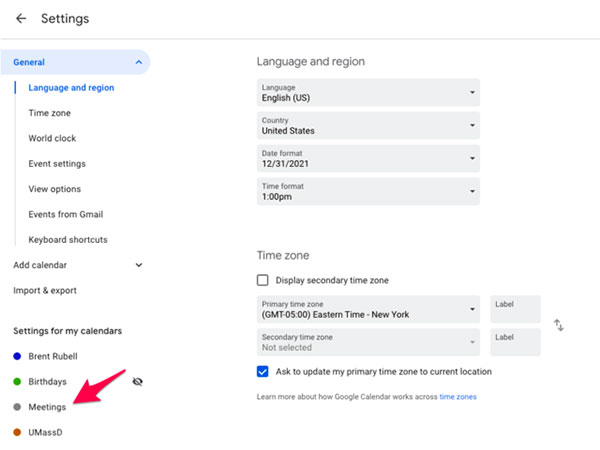Screen dimensions: 600x450
Task: Select World clock in the sidebar
Action: pyautogui.click(x=52, y=138)
